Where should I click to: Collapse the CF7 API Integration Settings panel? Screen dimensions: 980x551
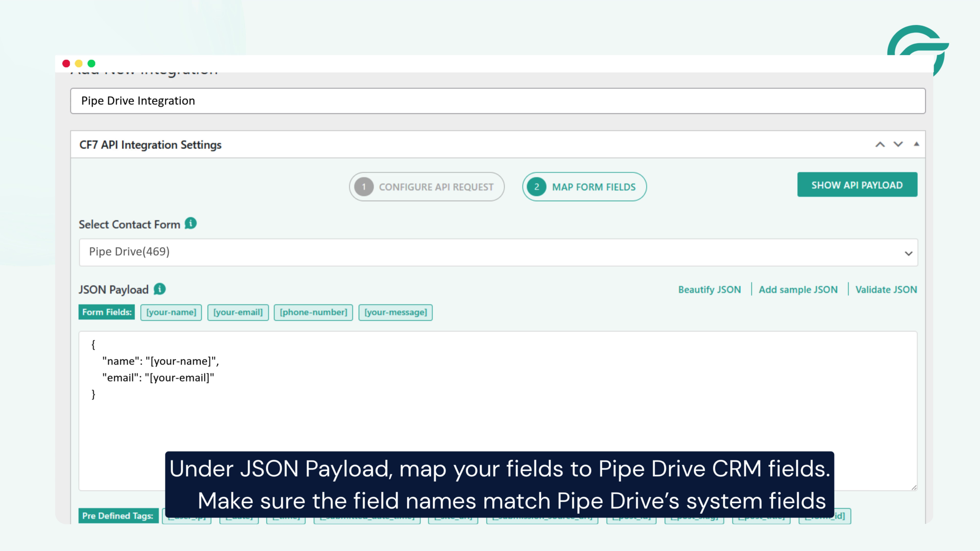coord(916,144)
